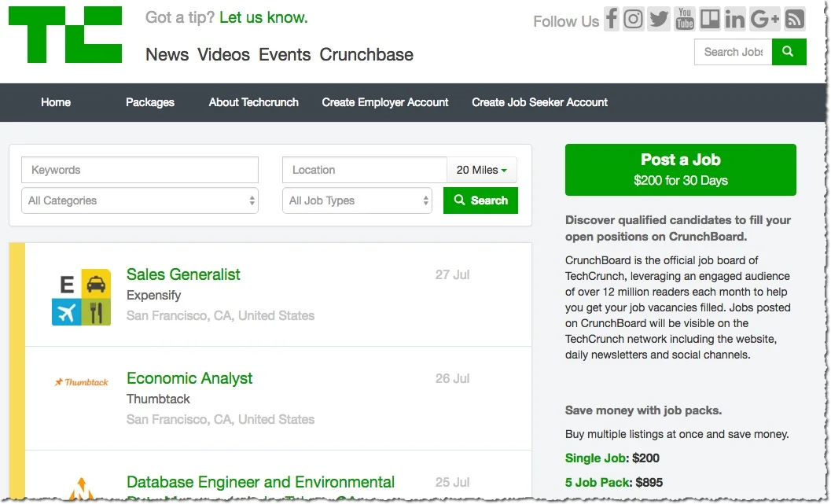Open the 20 Miles radius dropdown
The height and width of the screenshot is (504, 831).
482,170
